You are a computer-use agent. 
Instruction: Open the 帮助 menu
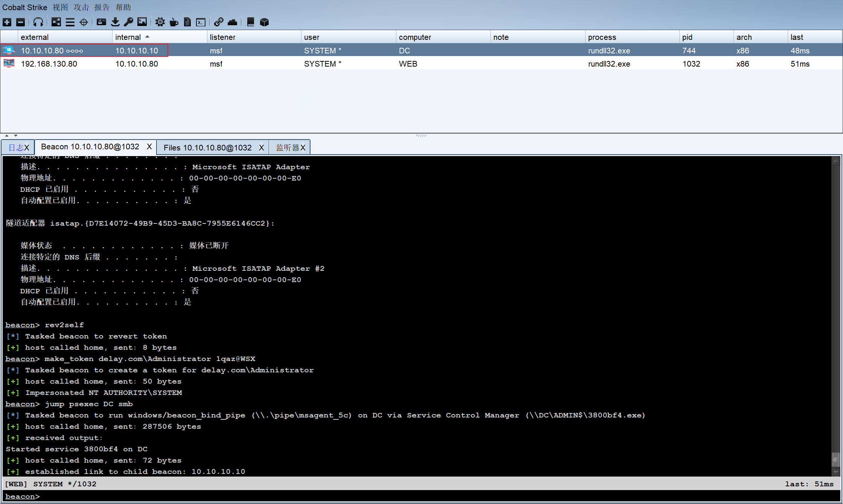click(123, 7)
